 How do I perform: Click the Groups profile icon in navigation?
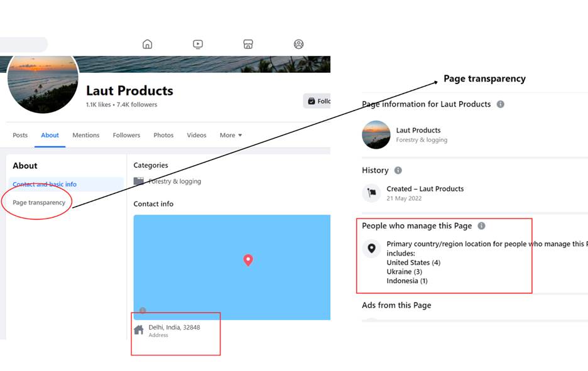pos(298,44)
